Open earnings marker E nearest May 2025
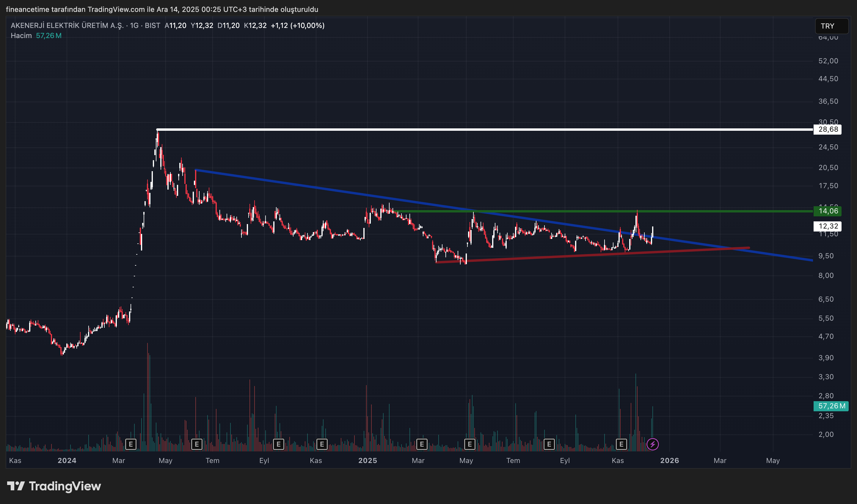857x504 pixels. 470,444
